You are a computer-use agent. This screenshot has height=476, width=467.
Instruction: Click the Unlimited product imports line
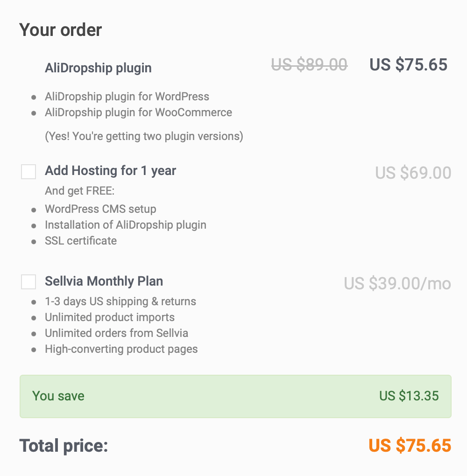[x=110, y=317]
